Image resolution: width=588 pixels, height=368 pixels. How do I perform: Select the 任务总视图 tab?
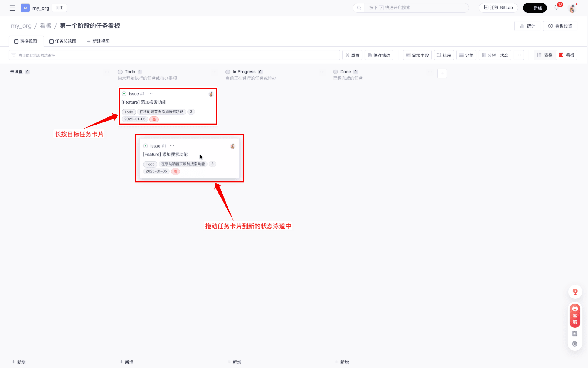coord(63,41)
